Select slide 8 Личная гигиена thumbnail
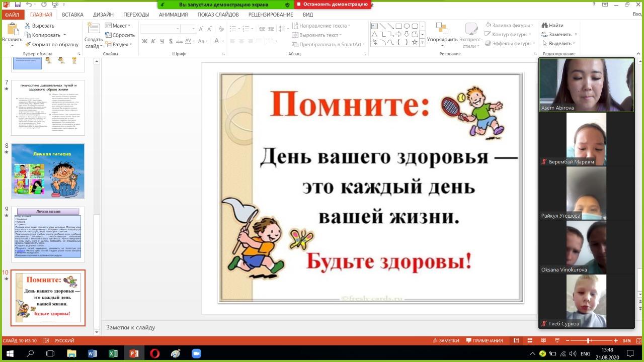This screenshot has width=644, height=362. (x=48, y=171)
